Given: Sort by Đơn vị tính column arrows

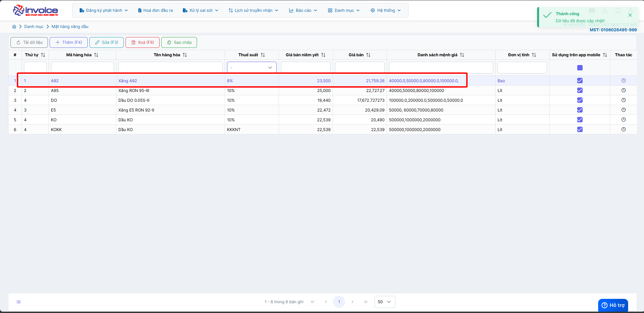Looking at the screenshot, I should click(x=534, y=55).
